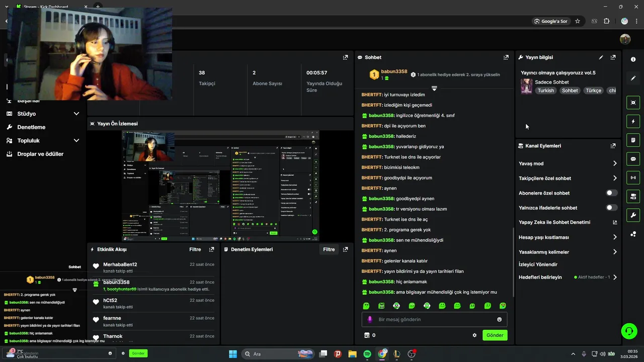
Task: Open the emoji picker in message box
Action: [499, 319]
